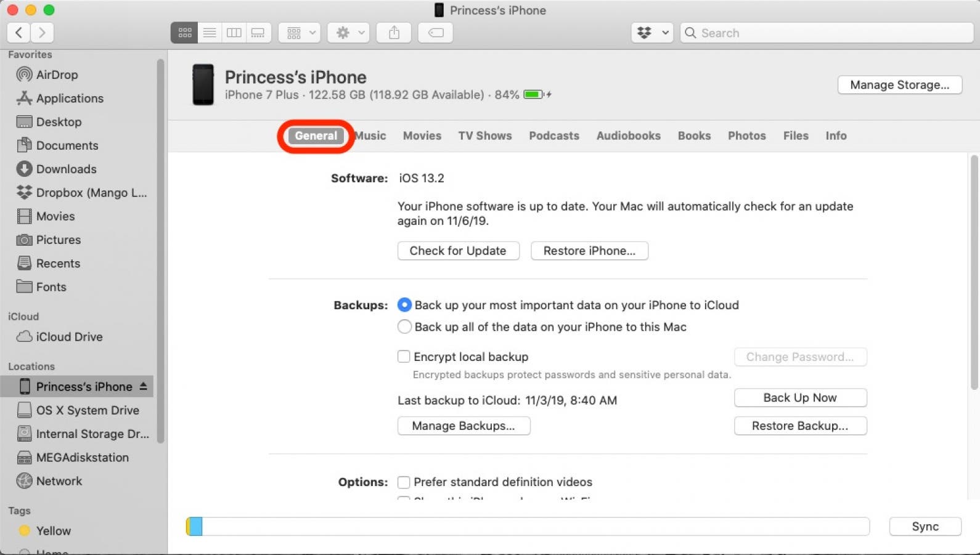Click "Last backup to iCloud: 11/3/19, 8:40 AM" text

click(507, 400)
